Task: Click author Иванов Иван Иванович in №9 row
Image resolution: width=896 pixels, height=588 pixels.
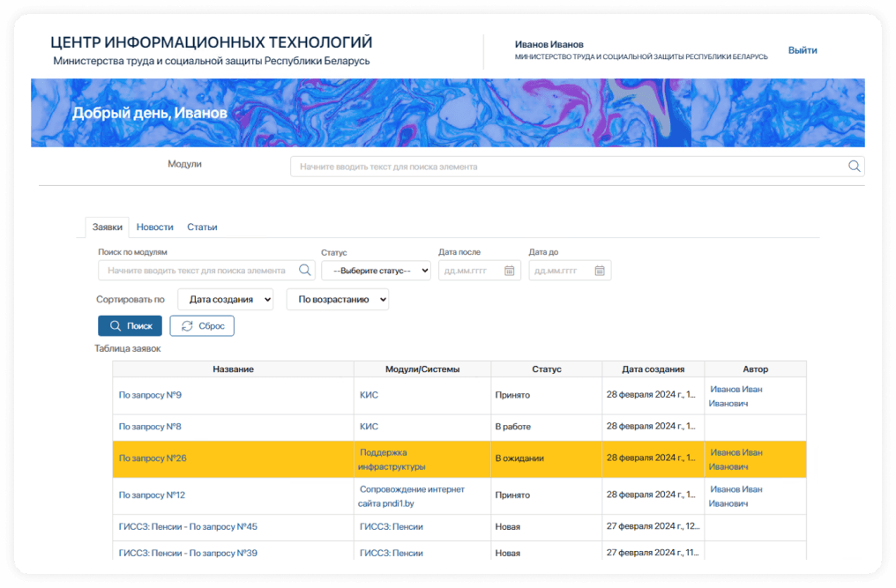Action: [x=735, y=396]
